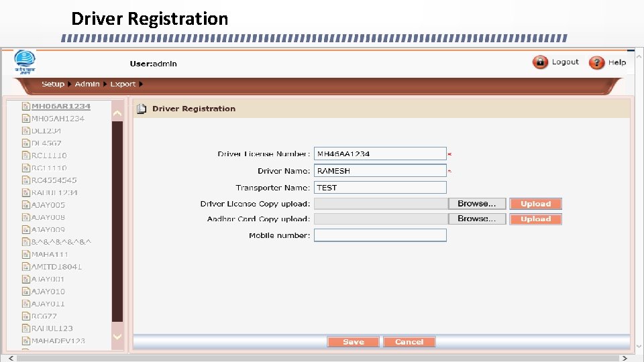The width and height of the screenshot is (644, 362).
Task: Click the document icon beside RAHUL123
Action: (26, 328)
